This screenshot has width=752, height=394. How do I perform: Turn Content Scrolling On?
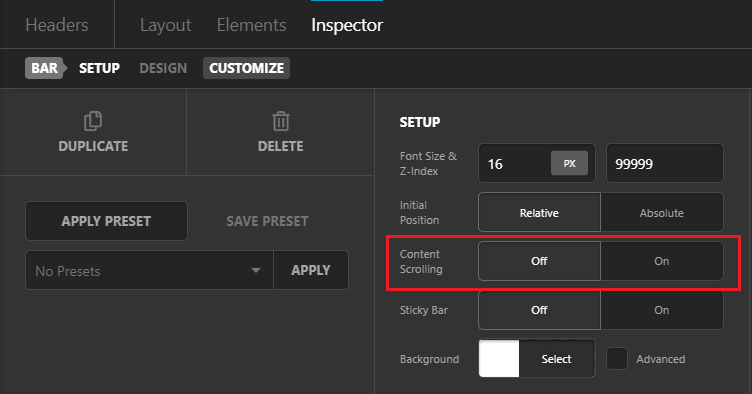[x=662, y=261]
